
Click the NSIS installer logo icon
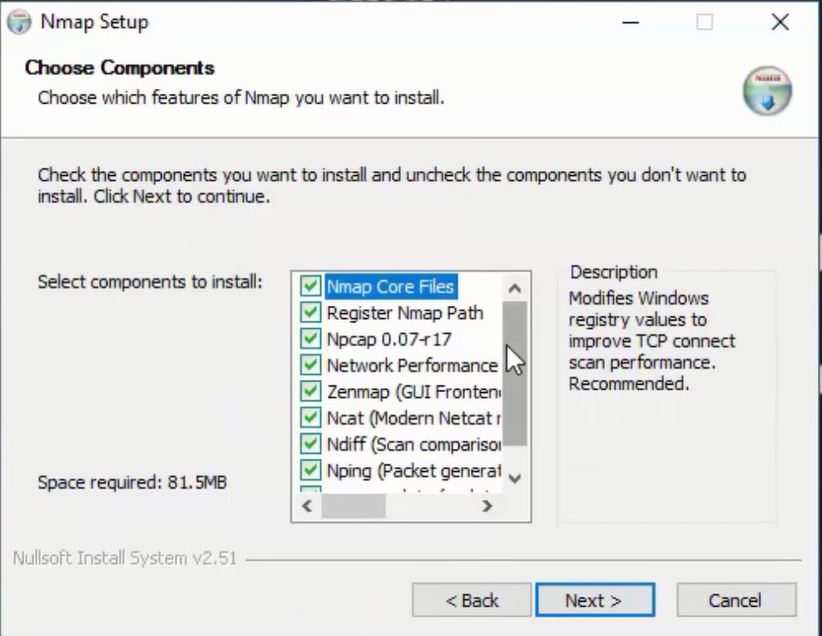coord(766,89)
